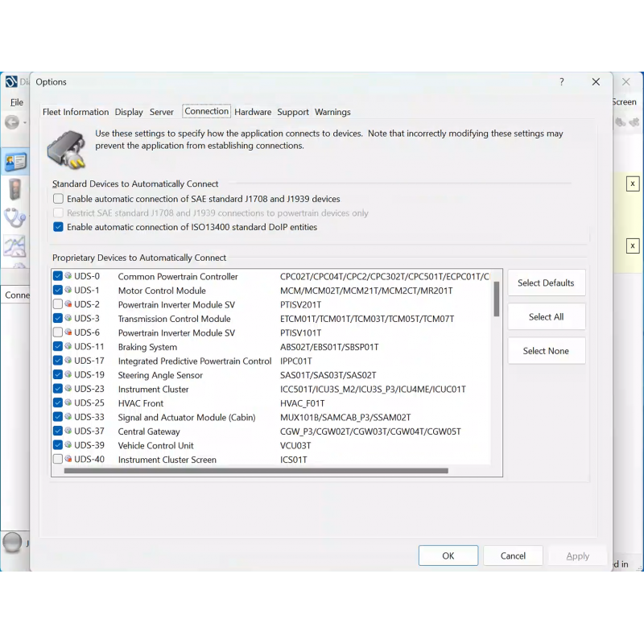Click the ID card icon in left sidebar
Screen dimensions: 644x644
coord(14,161)
